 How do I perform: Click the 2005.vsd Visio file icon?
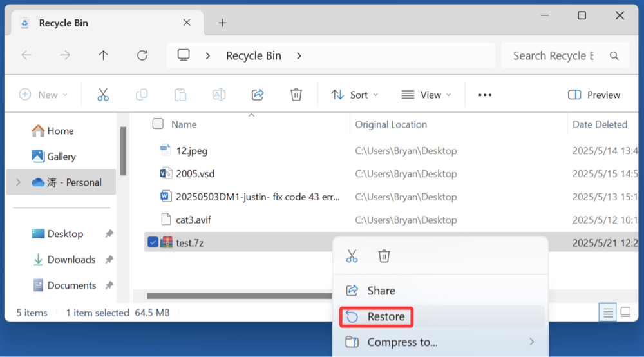coord(166,173)
